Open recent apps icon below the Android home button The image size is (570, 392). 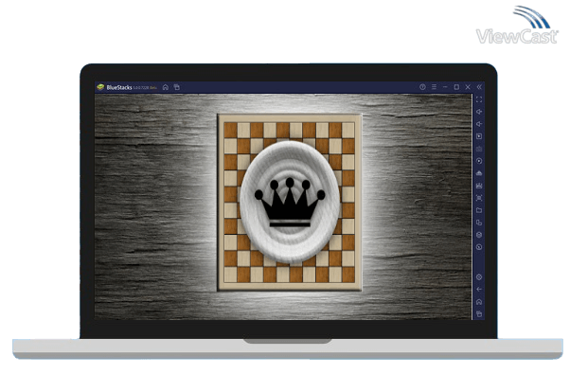479,313
